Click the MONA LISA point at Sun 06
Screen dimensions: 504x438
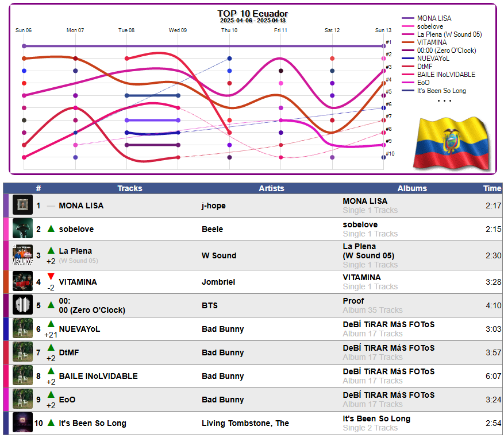[24, 46]
